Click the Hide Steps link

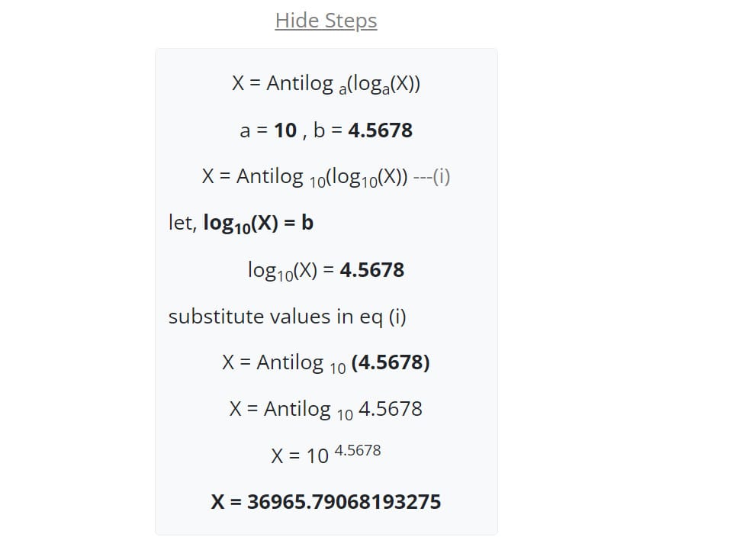tap(325, 21)
